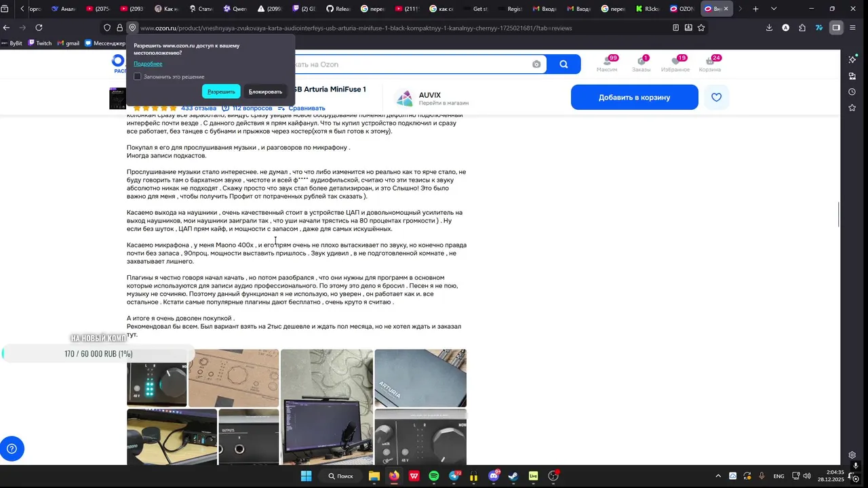The width and height of the screenshot is (868, 488).
Task: Open the Подробнее link in location popup
Action: point(148,64)
